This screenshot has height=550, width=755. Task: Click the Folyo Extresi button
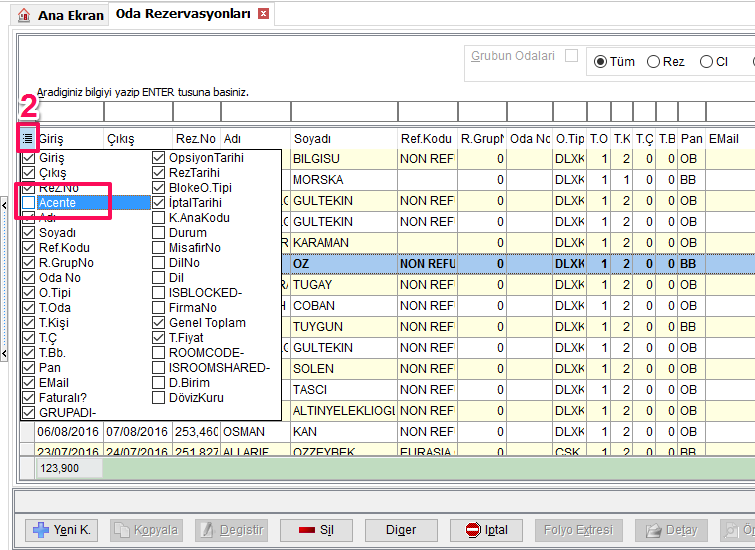[578, 530]
